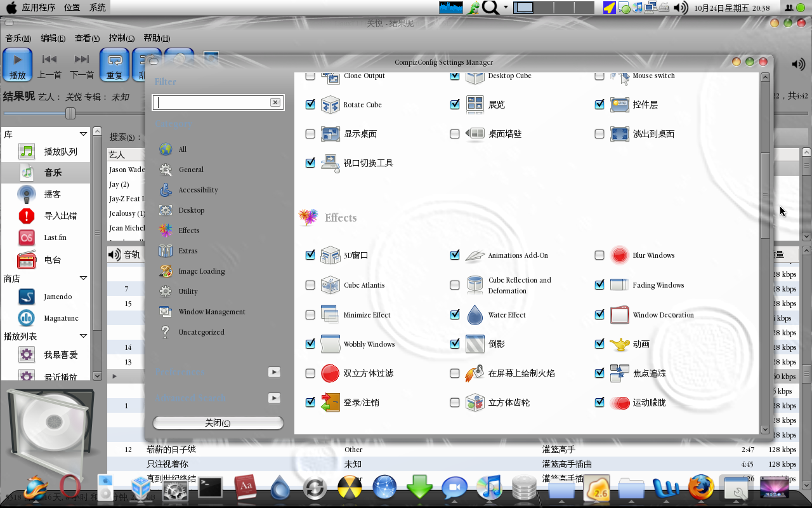Open the Animations Add-On plugin icon
The width and height of the screenshot is (812, 508).
point(475,255)
